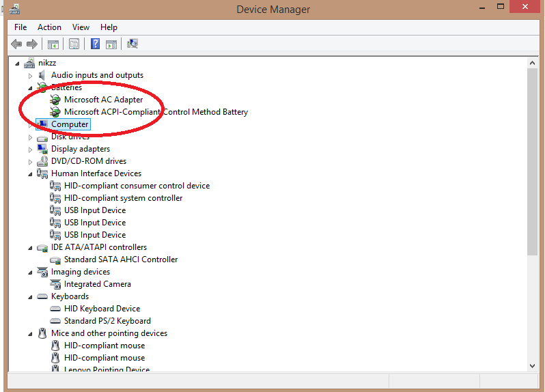Click the scrollbar down arrow
The height and width of the screenshot is (392, 545).
pyautogui.click(x=532, y=365)
